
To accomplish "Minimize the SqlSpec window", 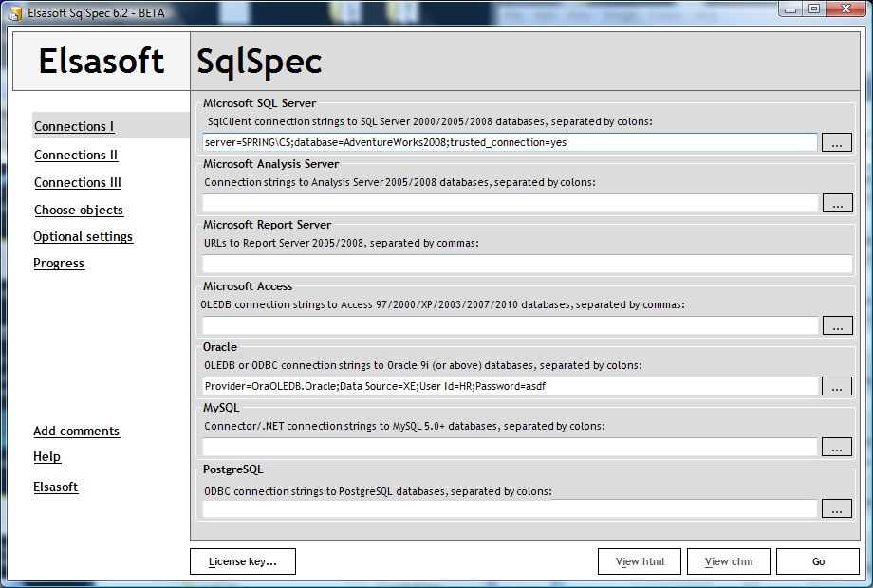I will [790, 9].
